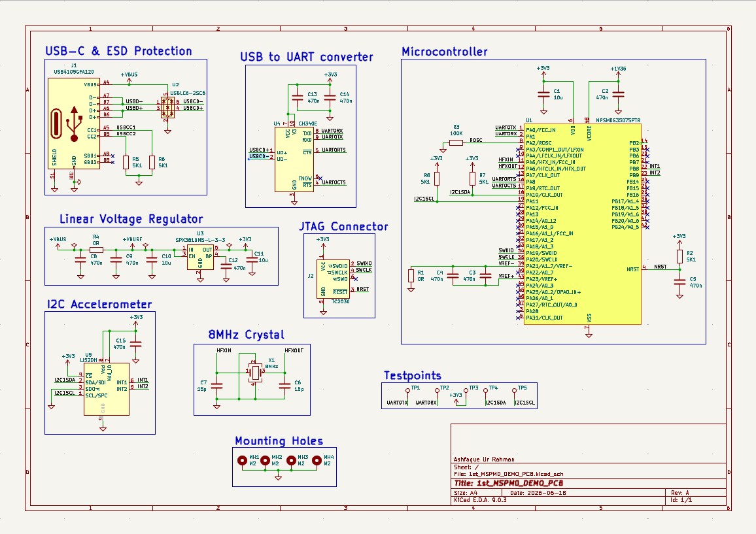
Task: Click the File name line in title block
Action: 509,474
